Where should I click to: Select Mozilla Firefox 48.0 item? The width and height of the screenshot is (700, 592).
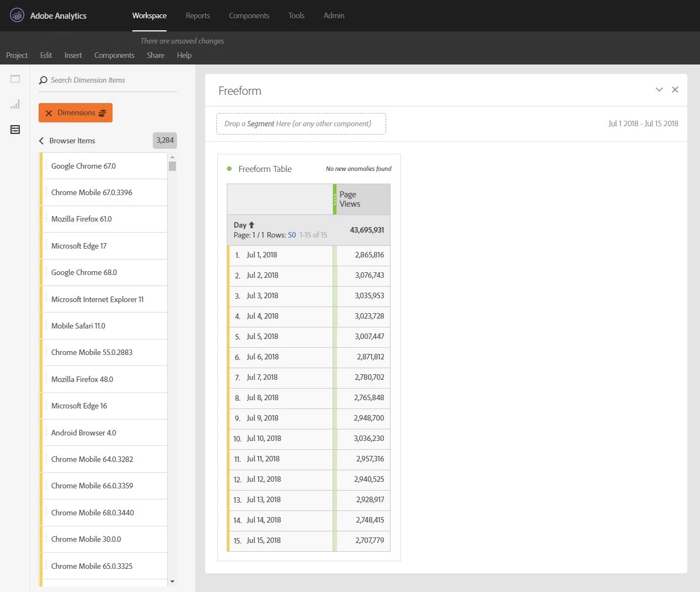pos(104,379)
